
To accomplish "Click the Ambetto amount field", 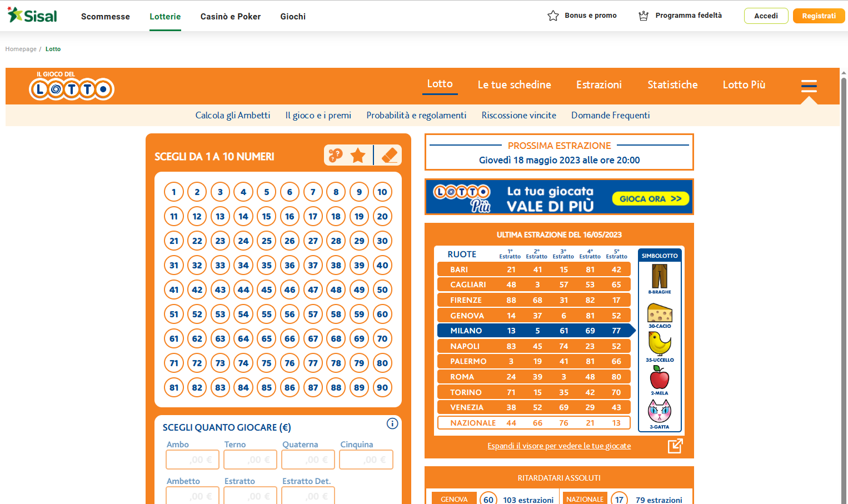I will coord(192,496).
